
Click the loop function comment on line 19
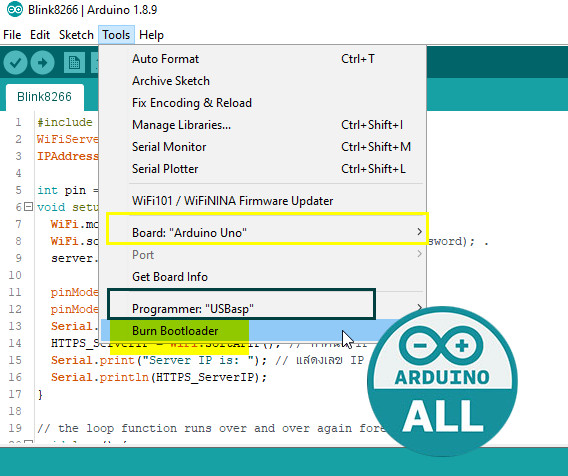[211, 428]
